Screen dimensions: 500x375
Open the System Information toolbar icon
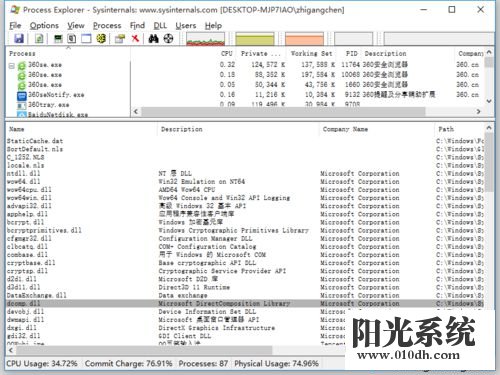58,39
